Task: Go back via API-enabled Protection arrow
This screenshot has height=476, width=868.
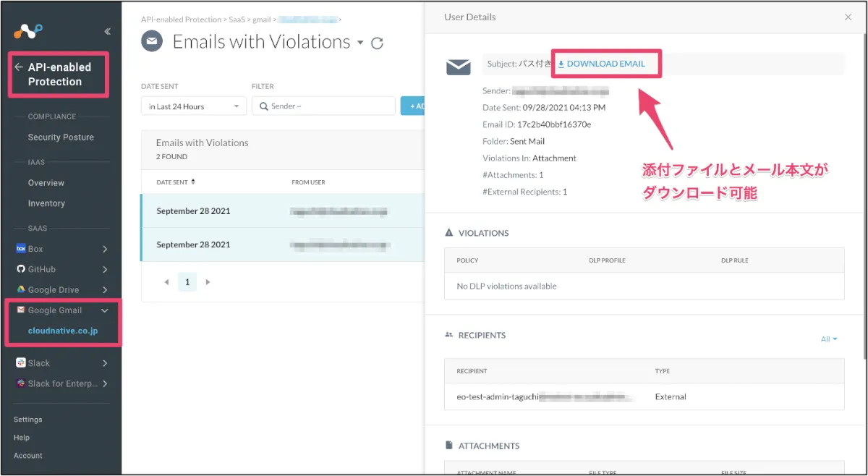Action: click(x=19, y=67)
